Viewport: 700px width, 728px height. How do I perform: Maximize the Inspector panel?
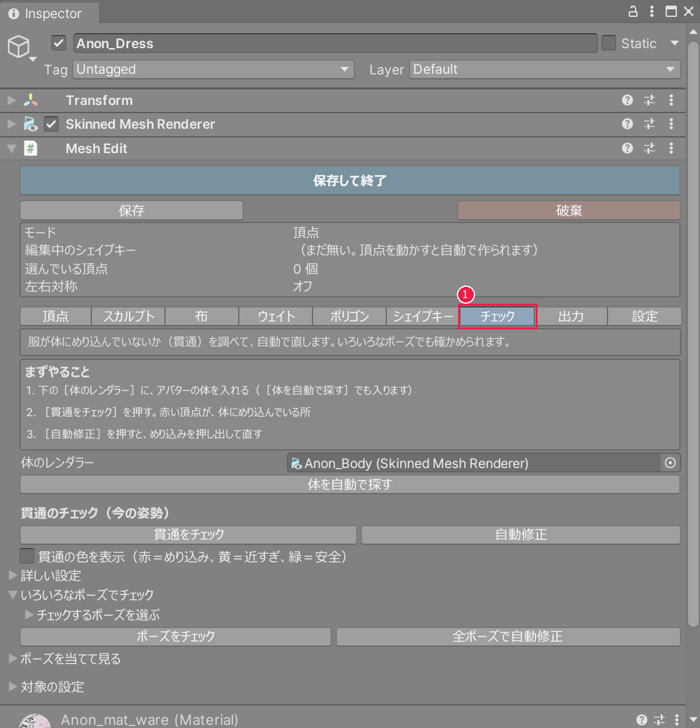(x=671, y=12)
